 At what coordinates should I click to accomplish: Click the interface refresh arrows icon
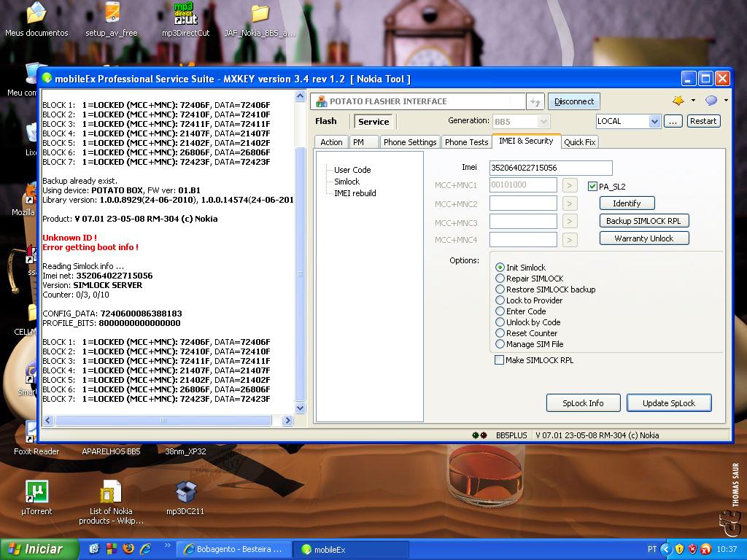click(535, 101)
